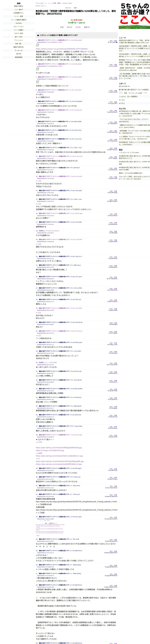Viewport: 150px width, 644px height.
Task: Click the face avatar icon in post 2
Action: [x=37, y=69]
